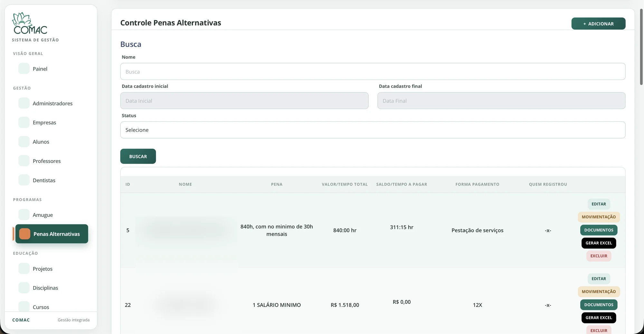Click the PENA column header
This screenshot has width=644, height=334.
[277, 184]
